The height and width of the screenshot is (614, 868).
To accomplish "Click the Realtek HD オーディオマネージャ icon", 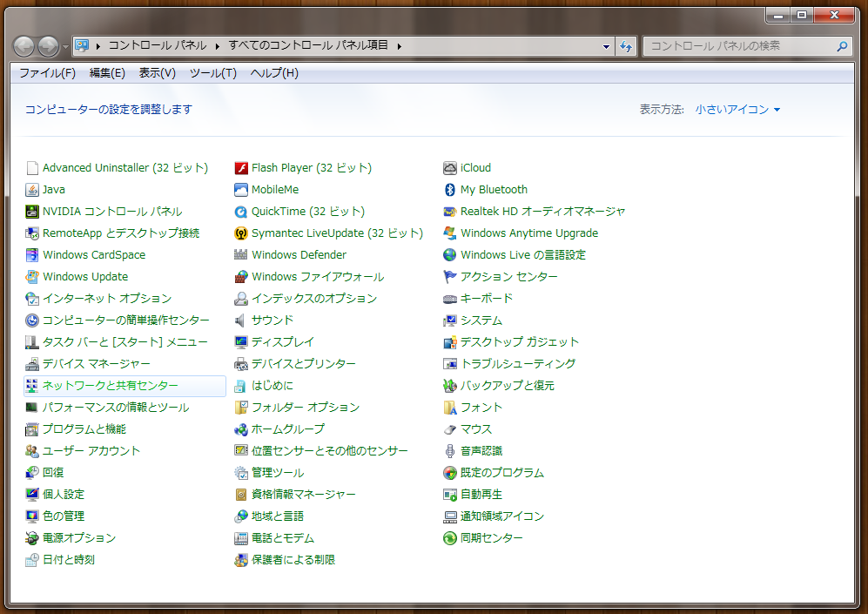I will click(449, 212).
